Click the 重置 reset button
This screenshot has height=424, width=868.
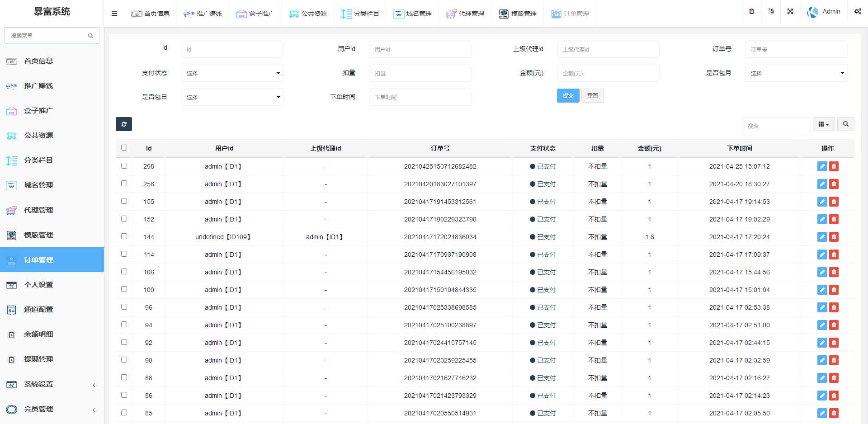point(592,95)
